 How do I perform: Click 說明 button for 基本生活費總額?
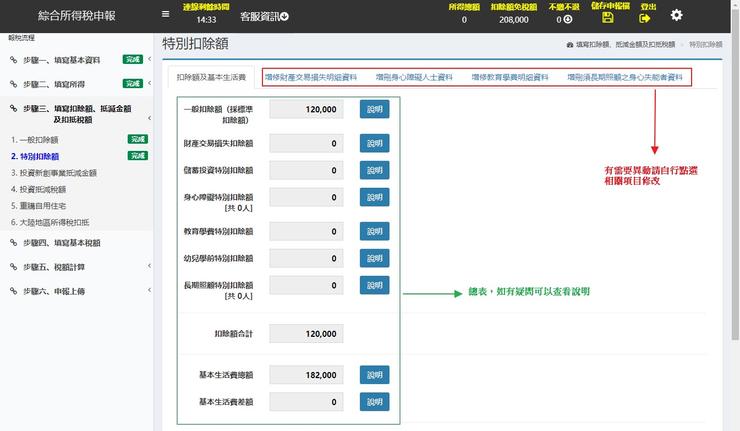pos(374,375)
